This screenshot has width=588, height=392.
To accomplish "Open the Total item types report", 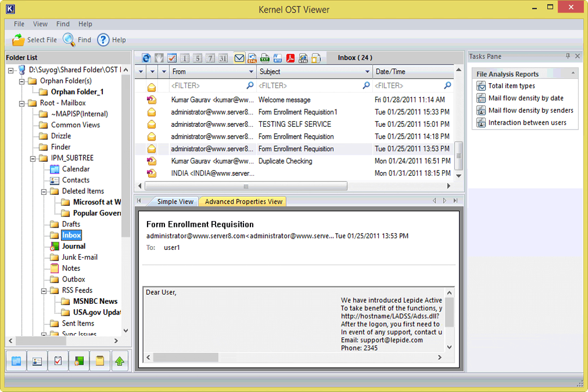I will [507, 85].
